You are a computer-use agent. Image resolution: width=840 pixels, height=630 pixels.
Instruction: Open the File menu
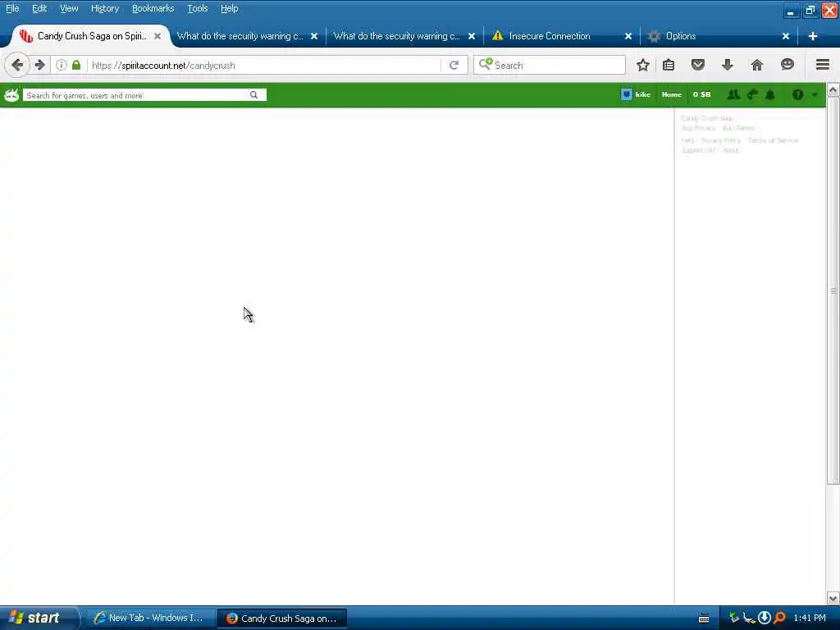click(12, 8)
